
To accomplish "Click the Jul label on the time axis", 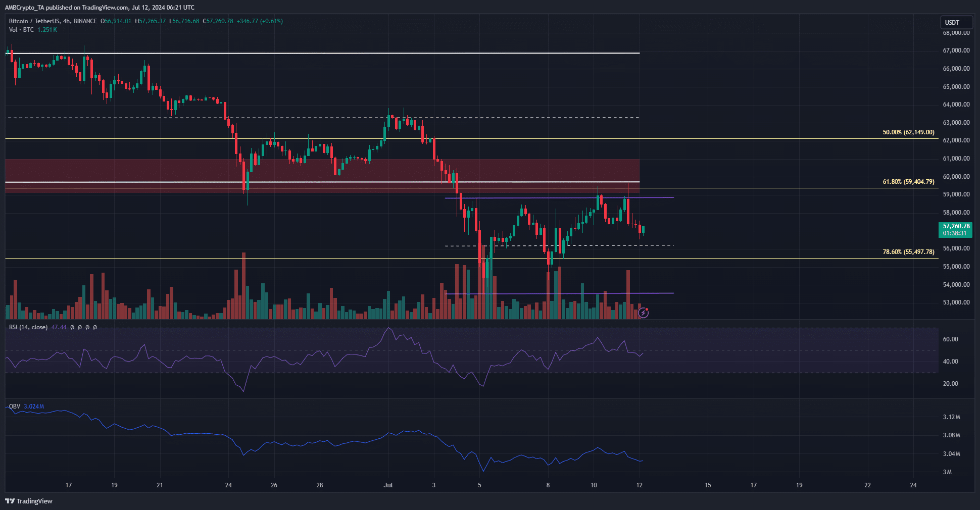I will pos(388,485).
